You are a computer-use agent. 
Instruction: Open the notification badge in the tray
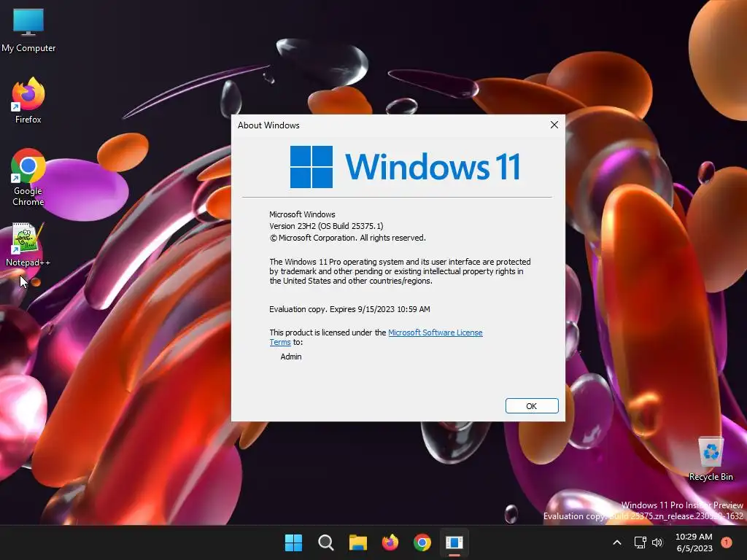click(727, 542)
